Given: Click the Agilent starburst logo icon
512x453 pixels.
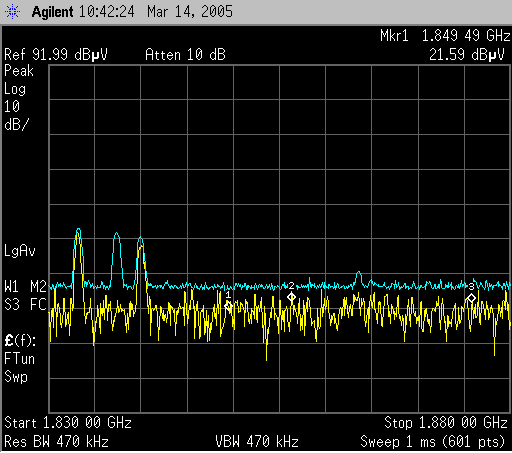Looking at the screenshot, I should [12, 12].
